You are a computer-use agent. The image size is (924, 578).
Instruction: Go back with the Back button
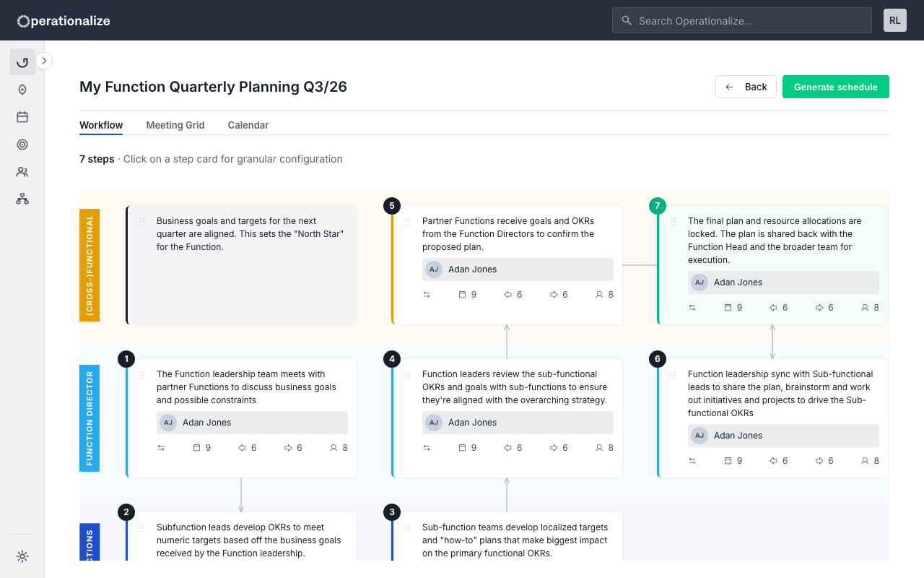pyautogui.click(x=746, y=87)
